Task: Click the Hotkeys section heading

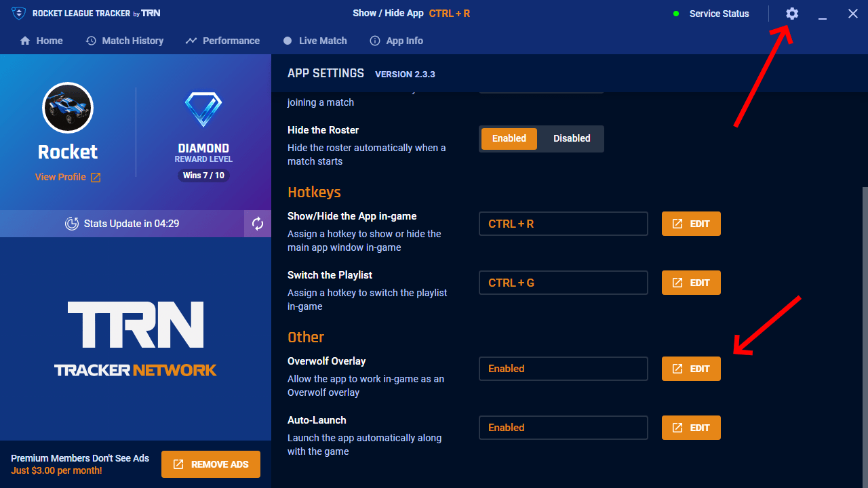Action: tap(314, 192)
